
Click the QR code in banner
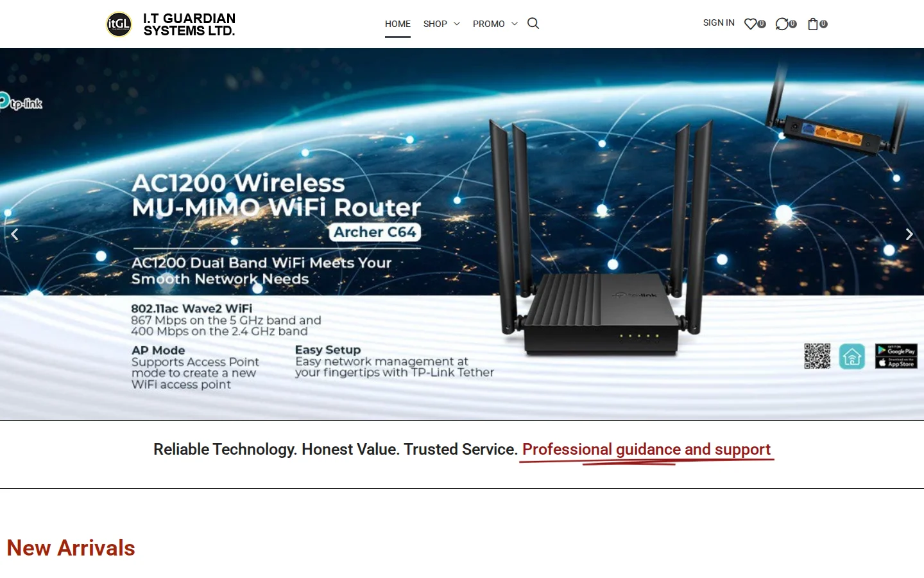pos(817,356)
